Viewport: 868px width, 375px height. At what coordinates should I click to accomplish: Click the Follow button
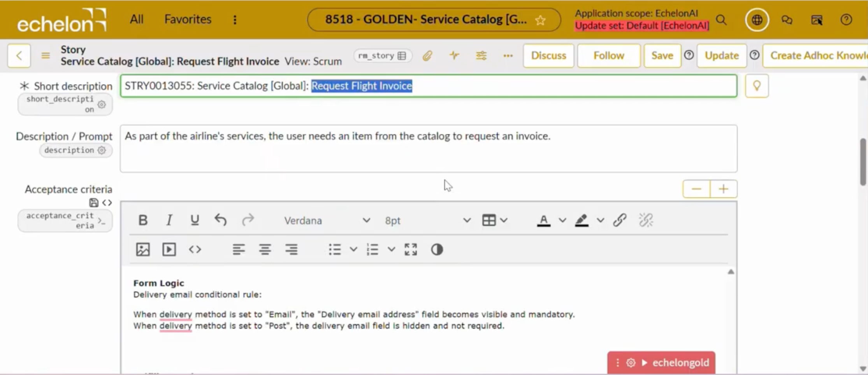(609, 56)
